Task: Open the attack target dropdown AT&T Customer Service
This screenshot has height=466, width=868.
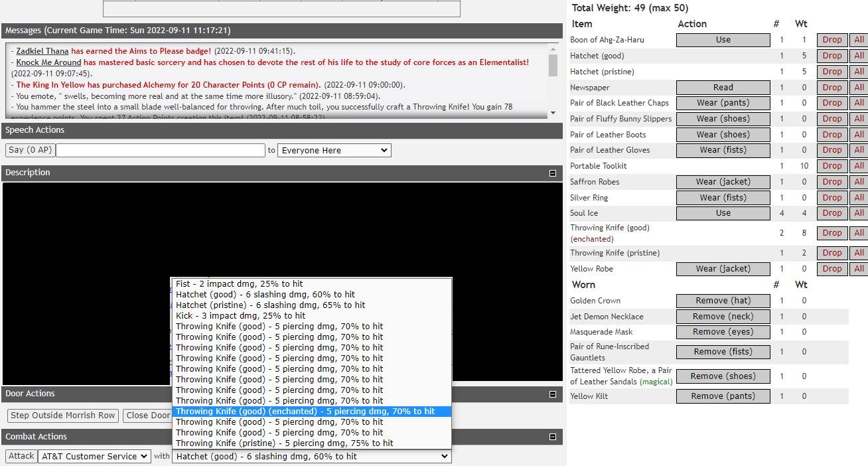Action: click(x=94, y=456)
